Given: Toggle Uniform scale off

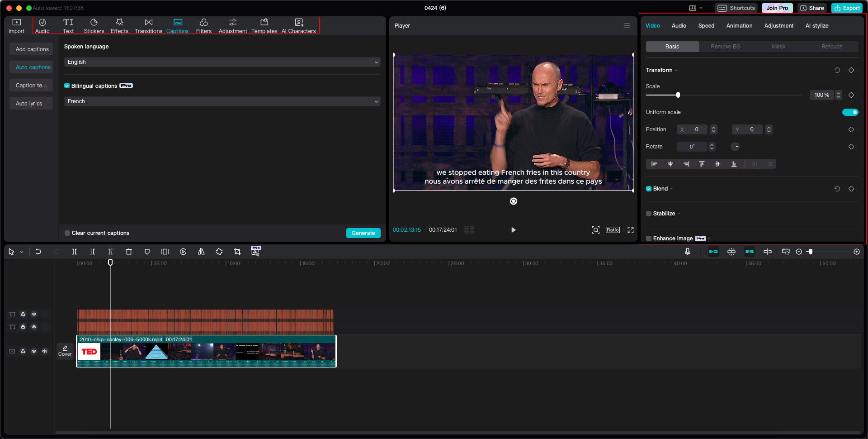Looking at the screenshot, I should coord(850,112).
